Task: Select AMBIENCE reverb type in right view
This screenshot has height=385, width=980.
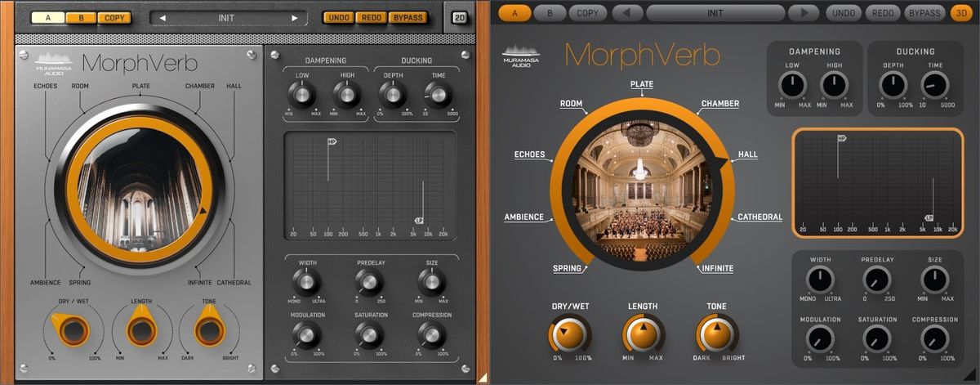Action: pos(523,217)
